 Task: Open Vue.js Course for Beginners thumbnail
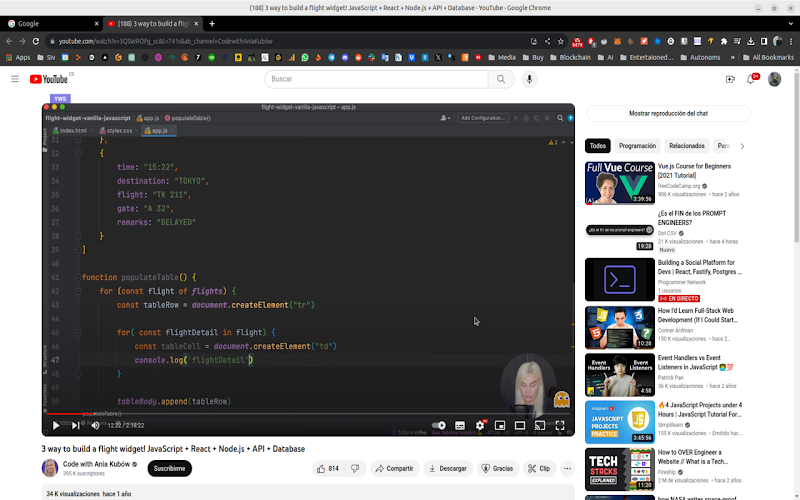(619, 183)
